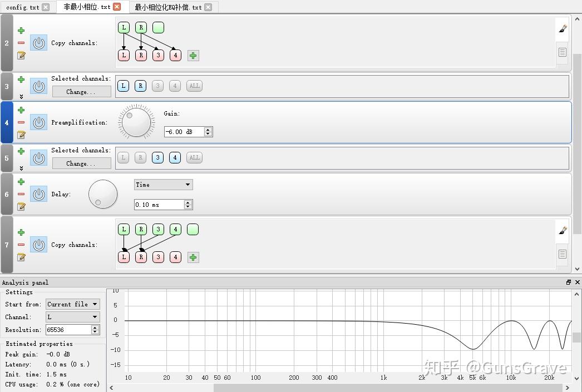Remove filter row 7 Copy channels
The width and height of the screenshot is (582, 392).
pyautogui.click(x=21, y=245)
